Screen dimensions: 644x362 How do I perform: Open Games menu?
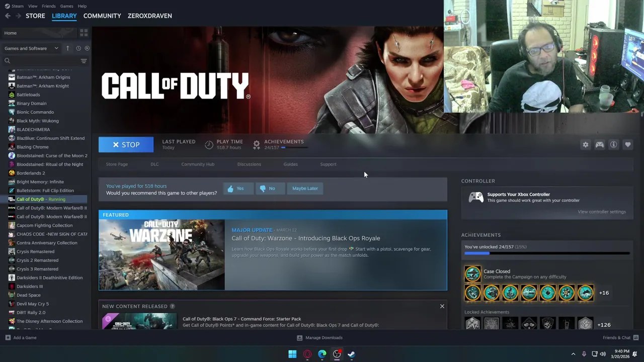[x=66, y=6]
